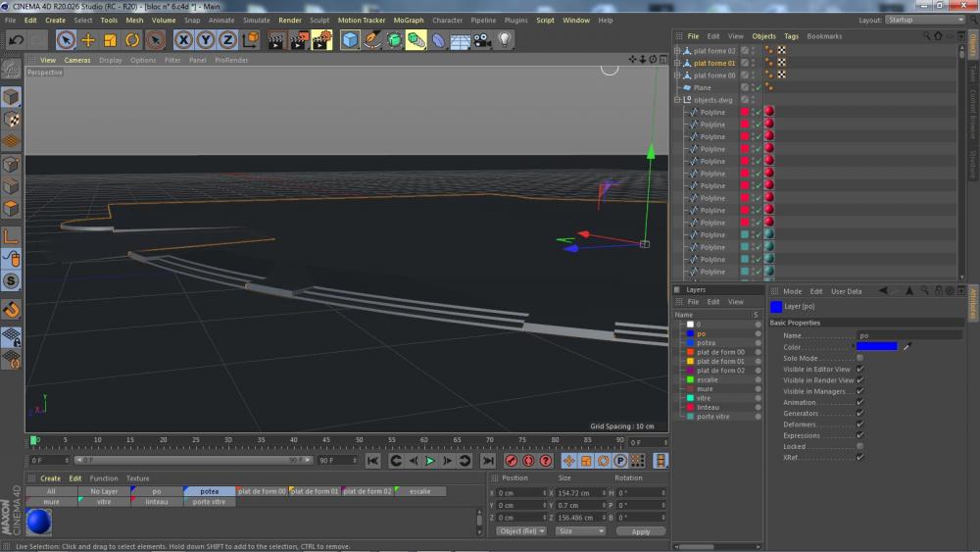Click the Apply button

[640, 531]
